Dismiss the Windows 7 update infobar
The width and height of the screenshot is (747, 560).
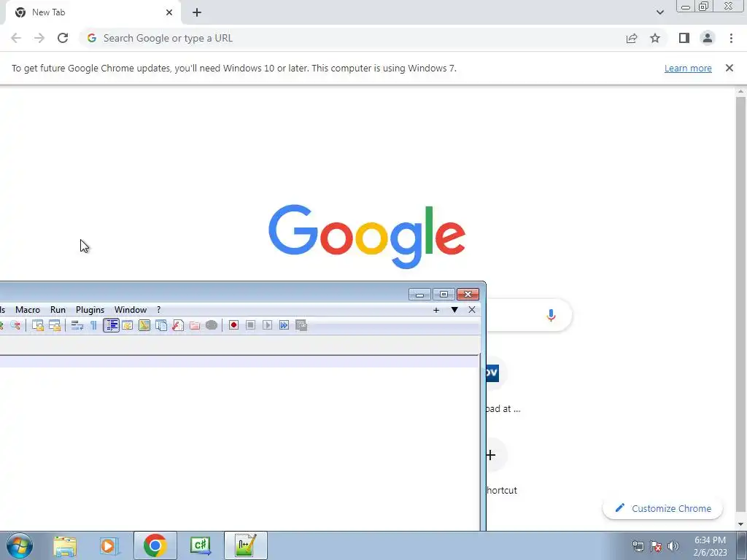(729, 68)
